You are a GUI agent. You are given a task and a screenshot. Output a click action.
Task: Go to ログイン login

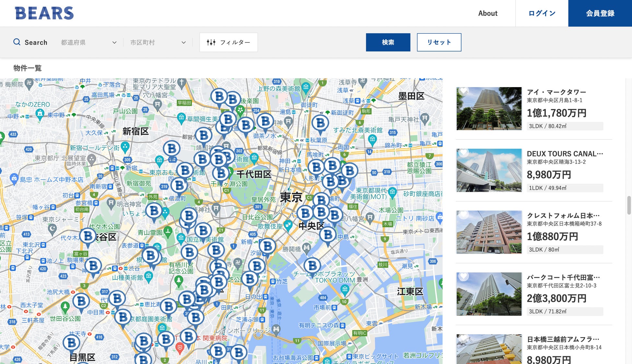[x=542, y=13]
